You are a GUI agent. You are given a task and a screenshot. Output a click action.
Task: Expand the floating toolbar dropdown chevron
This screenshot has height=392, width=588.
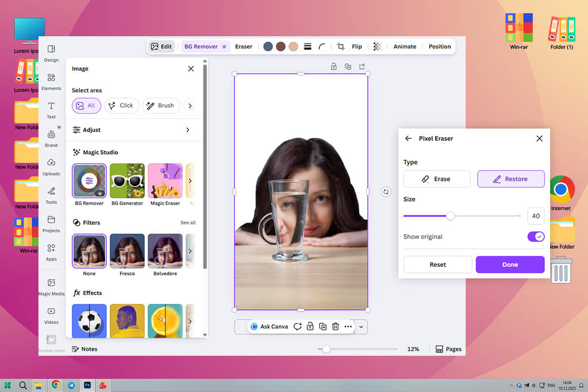coord(361,327)
